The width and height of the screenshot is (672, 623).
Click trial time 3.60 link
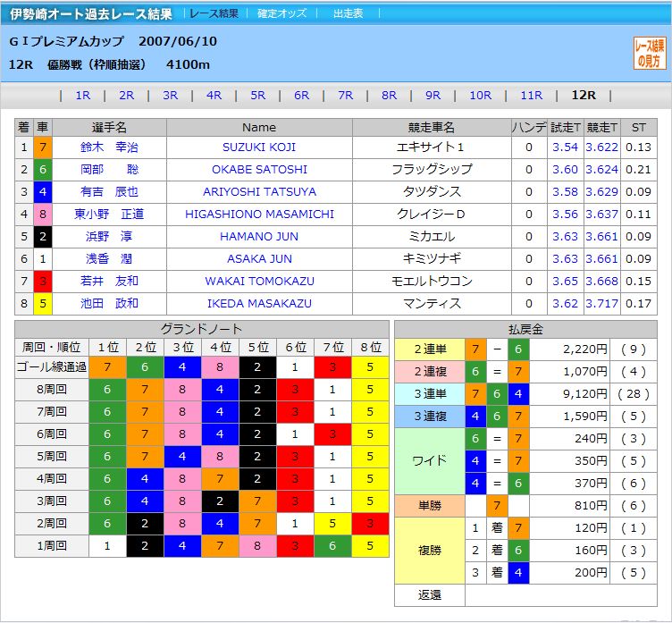pos(565,170)
